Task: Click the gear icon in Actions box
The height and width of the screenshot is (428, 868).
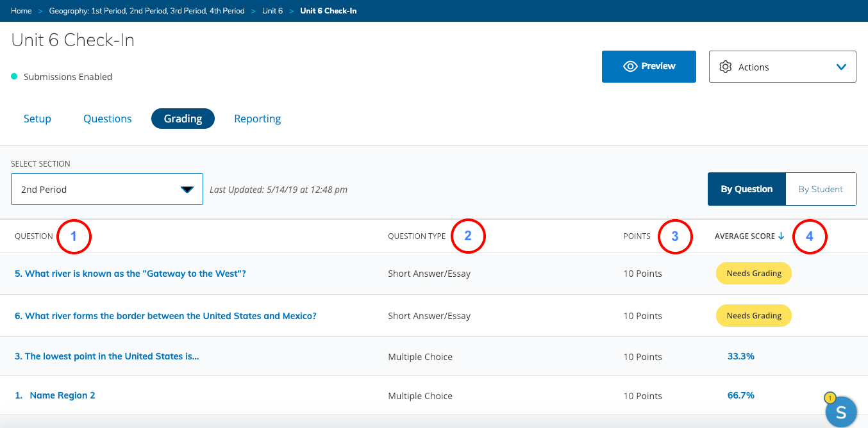Action: [x=726, y=67]
